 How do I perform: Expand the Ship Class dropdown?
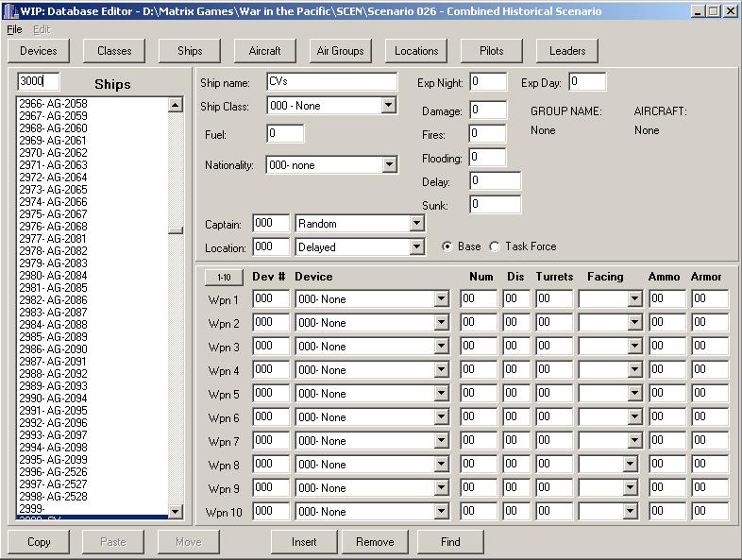click(x=389, y=105)
